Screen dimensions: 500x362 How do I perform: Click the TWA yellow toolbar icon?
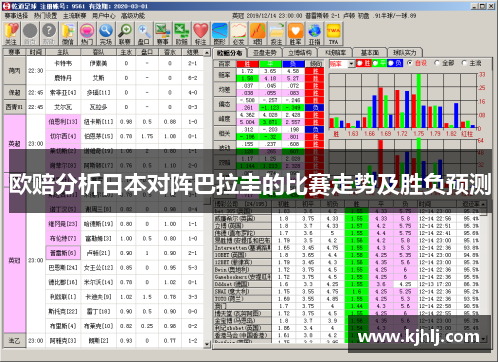pos(333,33)
